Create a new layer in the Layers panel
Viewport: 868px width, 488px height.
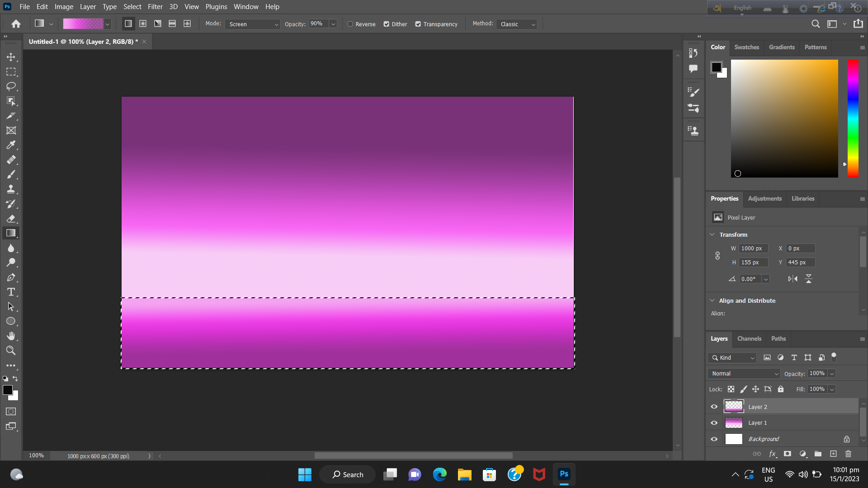pyautogui.click(x=833, y=454)
